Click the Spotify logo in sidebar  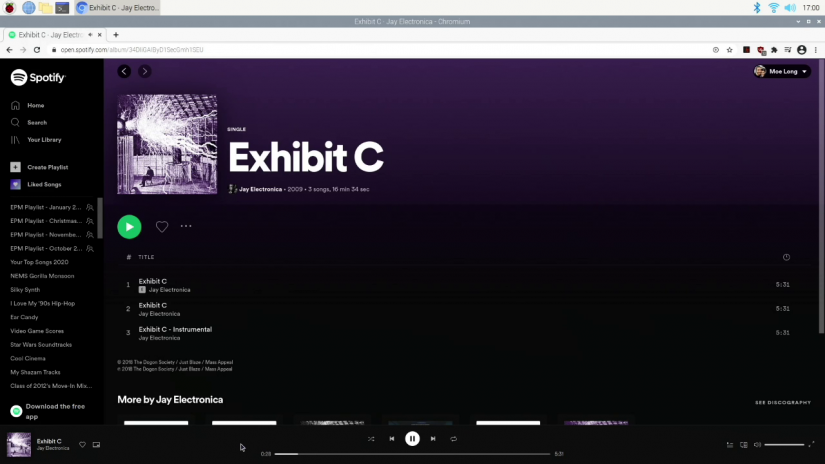(x=38, y=77)
